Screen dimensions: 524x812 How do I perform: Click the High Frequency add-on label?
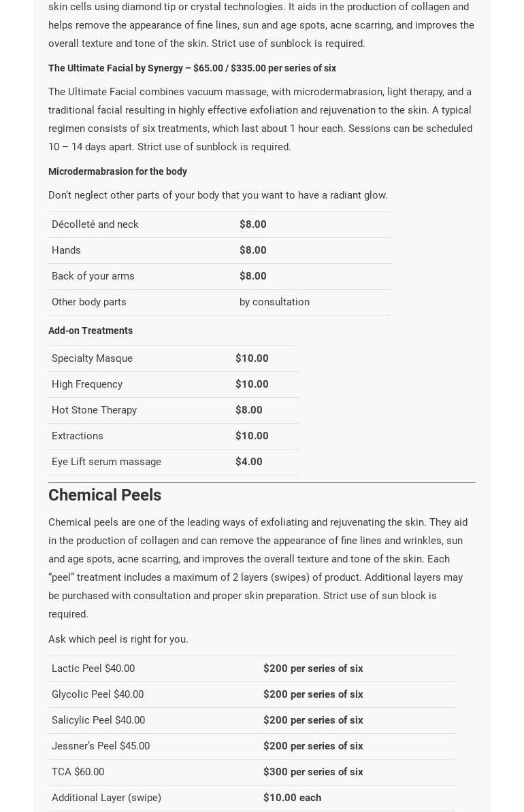pos(87,384)
